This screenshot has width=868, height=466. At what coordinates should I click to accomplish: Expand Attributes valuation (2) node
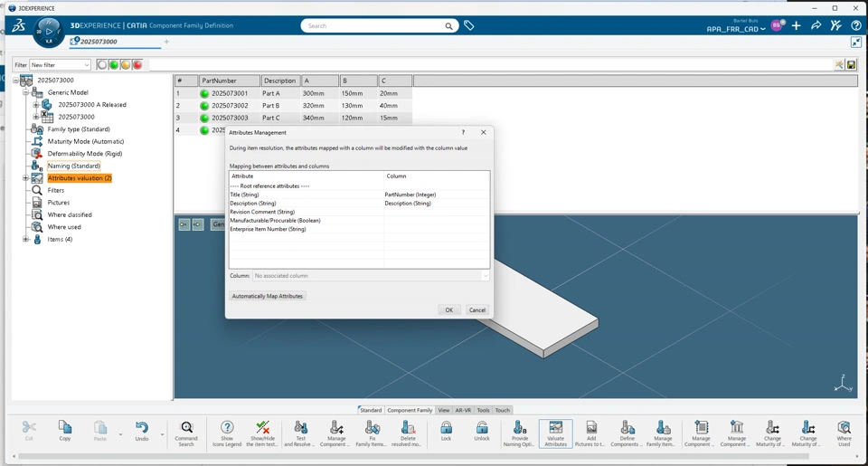tap(25, 178)
